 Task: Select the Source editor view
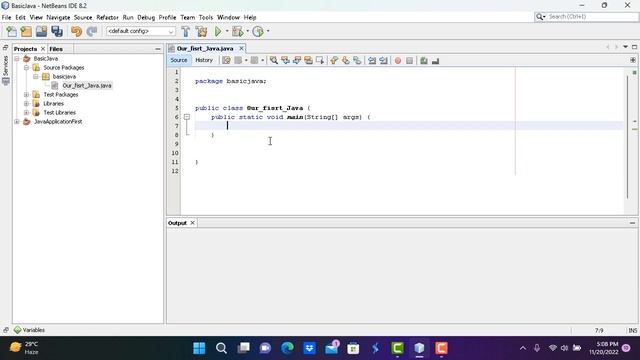tap(179, 60)
